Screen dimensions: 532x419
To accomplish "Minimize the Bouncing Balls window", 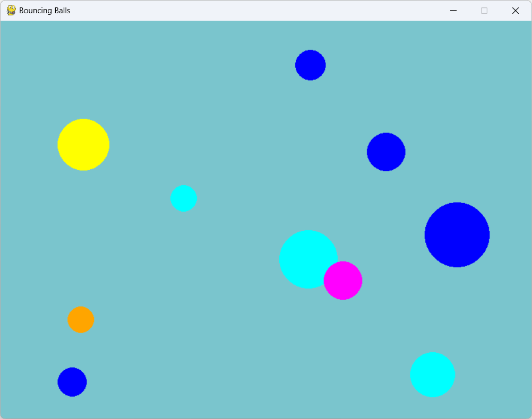I will point(453,11).
